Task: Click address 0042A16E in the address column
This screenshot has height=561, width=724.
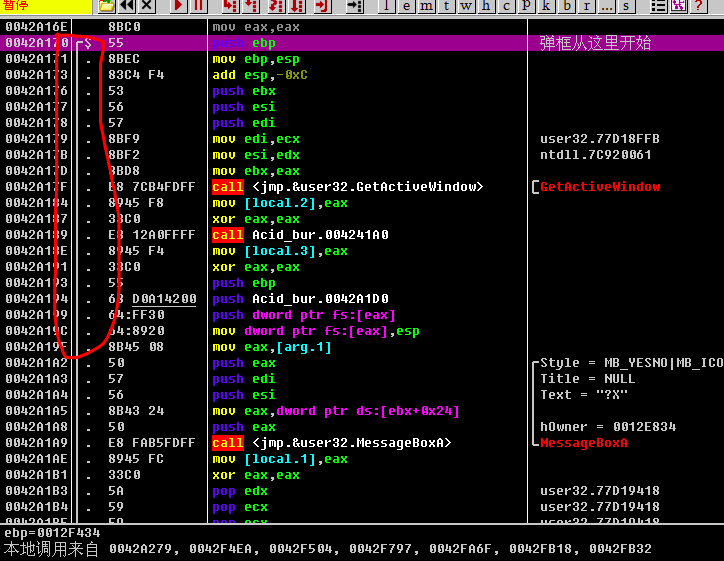Action: click(36, 27)
